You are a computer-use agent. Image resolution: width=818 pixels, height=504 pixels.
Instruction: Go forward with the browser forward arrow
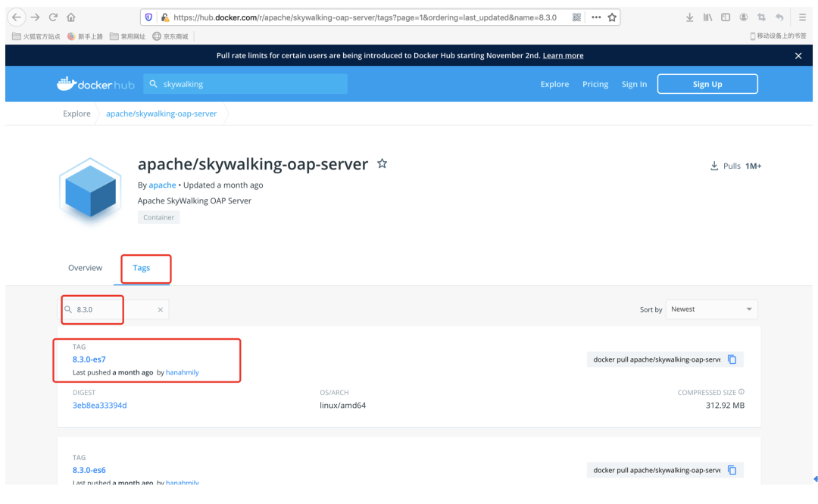[x=35, y=17]
